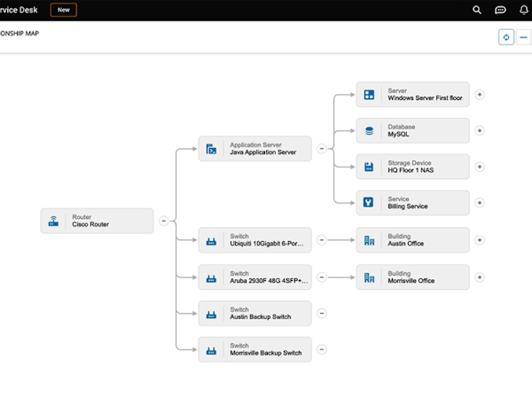Viewport: 532px width, 399px height.
Task: Click the search magnifier icon
Action: click(477, 10)
